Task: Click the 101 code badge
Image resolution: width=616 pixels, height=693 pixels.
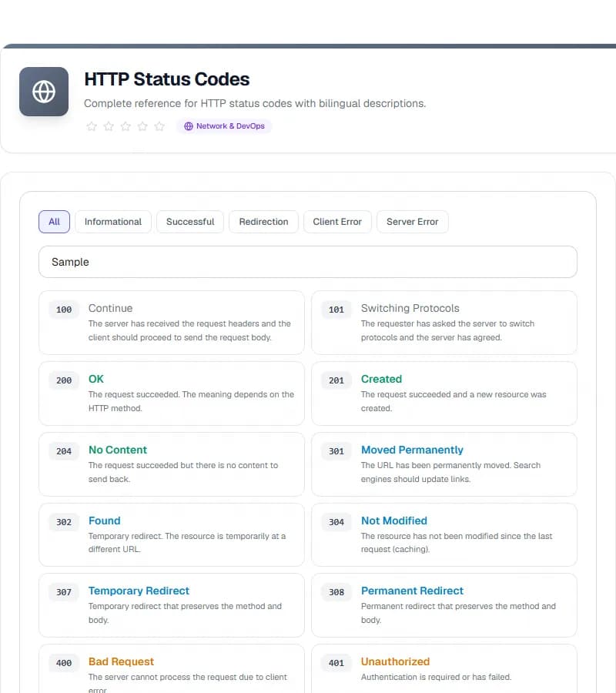Action: [336, 310]
